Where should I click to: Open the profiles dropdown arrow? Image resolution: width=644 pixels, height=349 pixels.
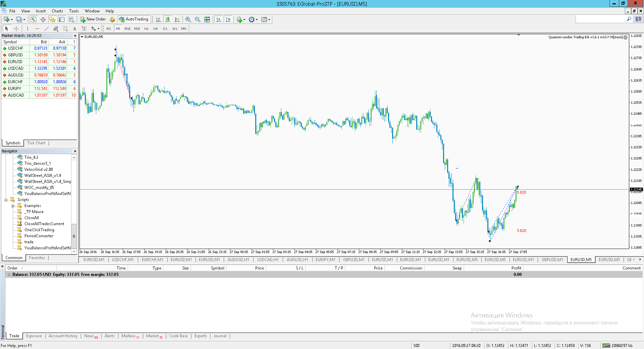click(24, 19)
